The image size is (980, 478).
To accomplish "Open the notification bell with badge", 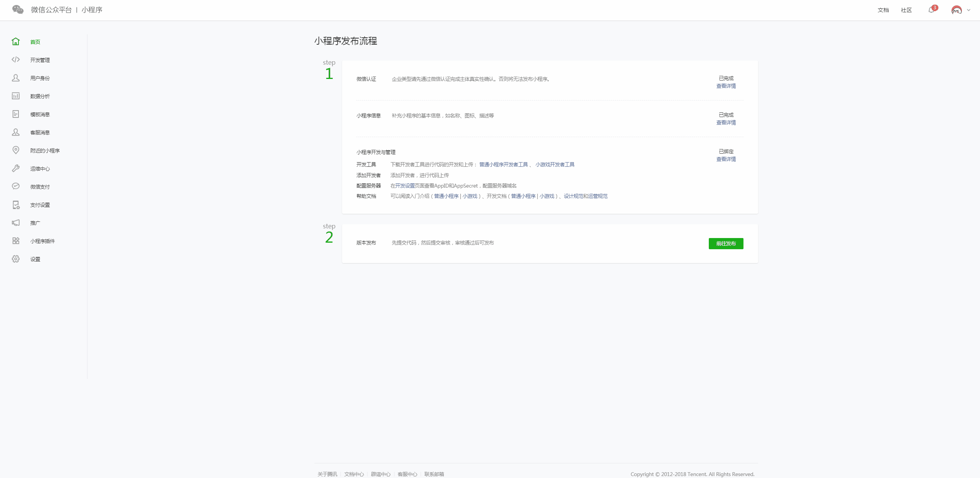I will pos(931,10).
